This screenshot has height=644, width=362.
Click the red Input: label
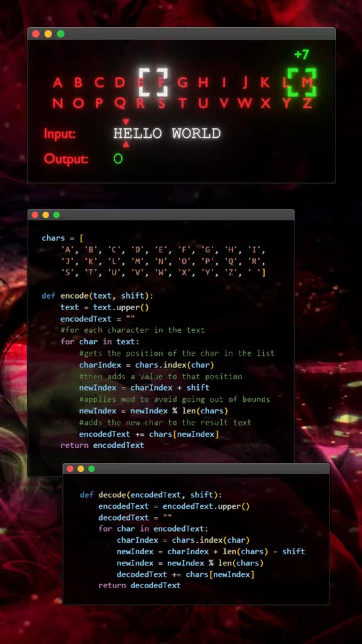click(60, 134)
